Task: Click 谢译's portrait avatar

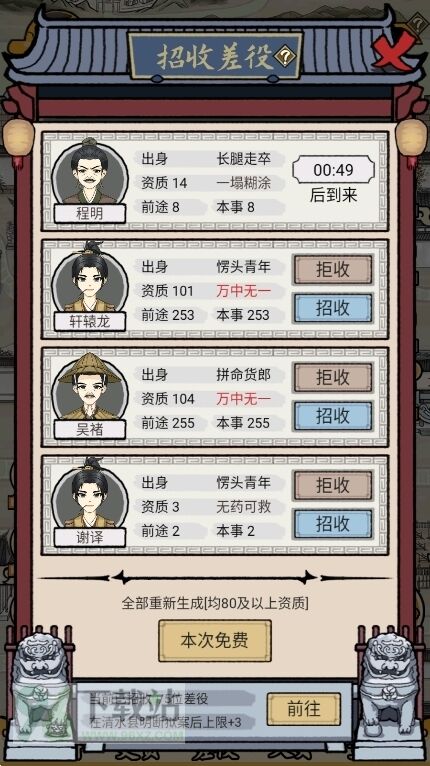Action: click(90, 494)
